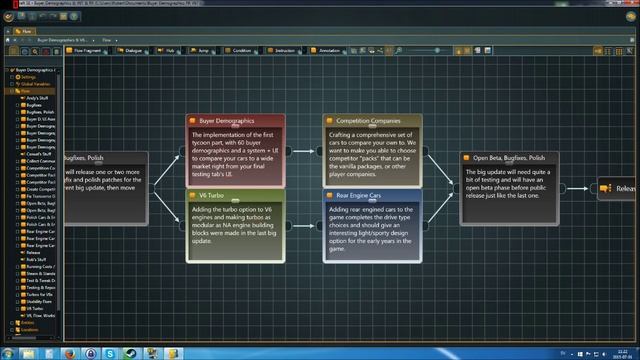Open the Flow Fragment template dropdown arrow
This screenshot has width=640, height=360.
[x=106, y=51]
